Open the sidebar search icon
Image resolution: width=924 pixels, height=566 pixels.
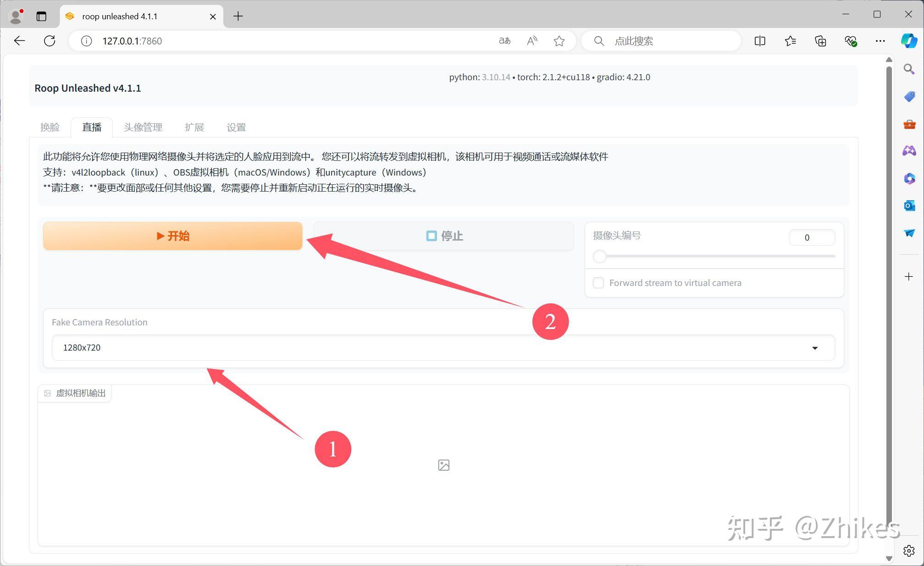pyautogui.click(x=909, y=69)
